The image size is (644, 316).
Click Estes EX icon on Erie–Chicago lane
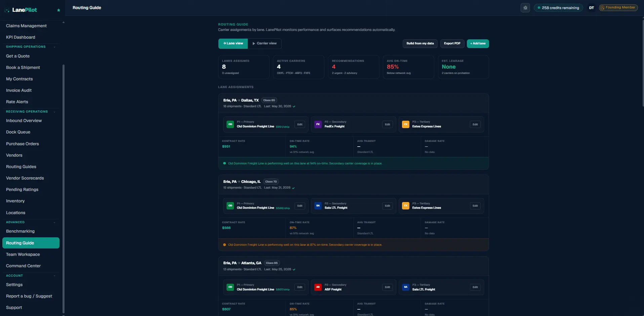click(x=406, y=206)
